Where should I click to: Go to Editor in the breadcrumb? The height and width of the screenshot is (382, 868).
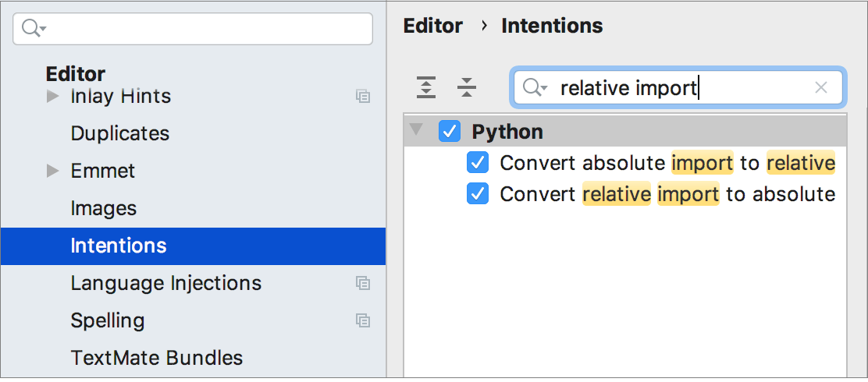[432, 26]
